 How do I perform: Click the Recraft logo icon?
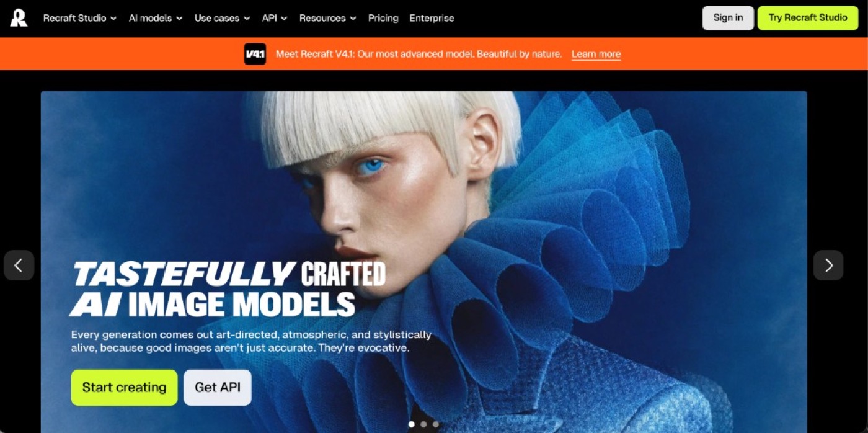(19, 18)
